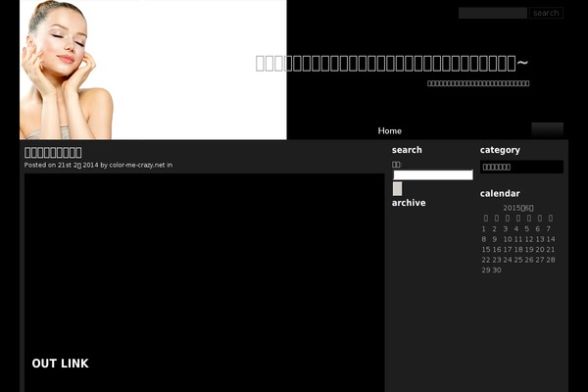Image resolution: width=588 pixels, height=392 pixels.
Task: Click calendar day 30
Action: (x=497, y=270)
